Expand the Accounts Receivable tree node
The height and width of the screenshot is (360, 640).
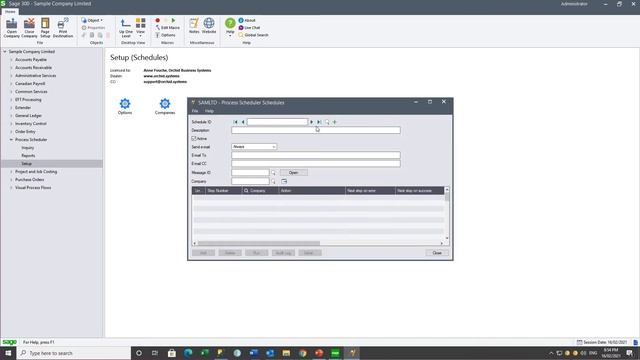11,68
